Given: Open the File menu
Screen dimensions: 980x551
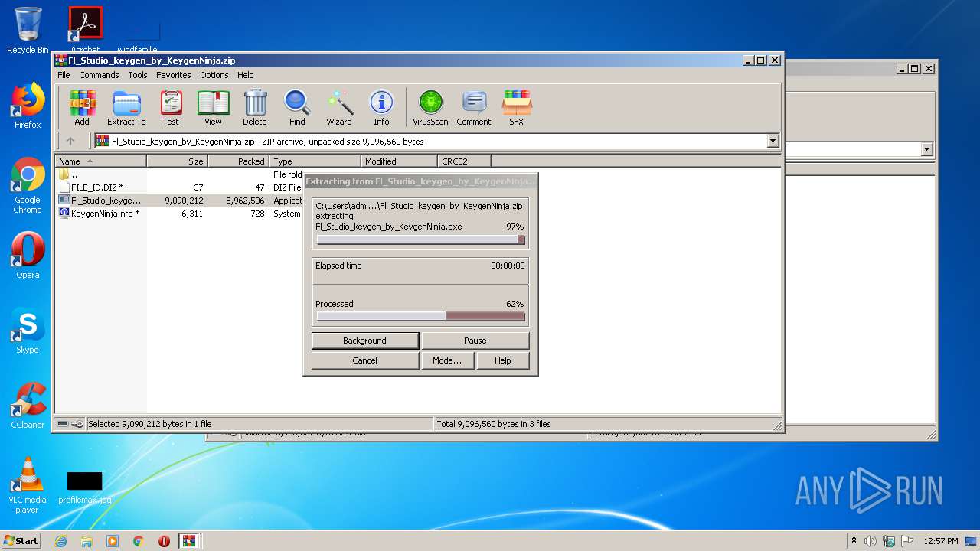Looking at the screenshot, I should [64, 75].
